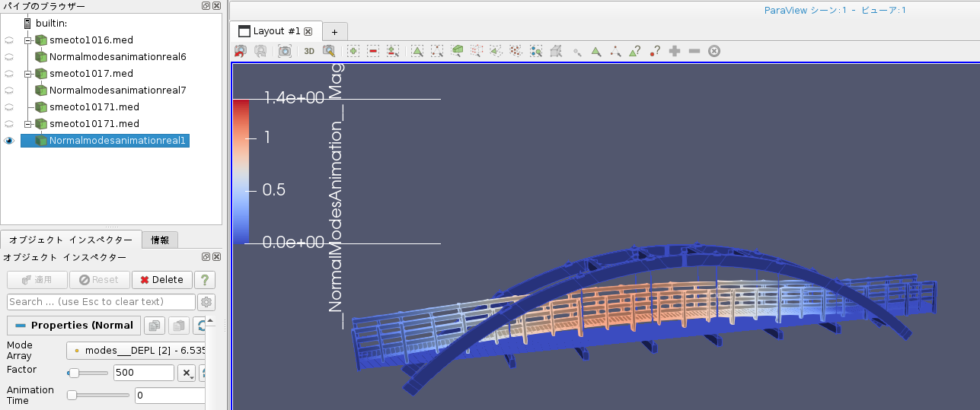Toggle visibility of Normalmodesanimationreal7

[x=9, y=91]
